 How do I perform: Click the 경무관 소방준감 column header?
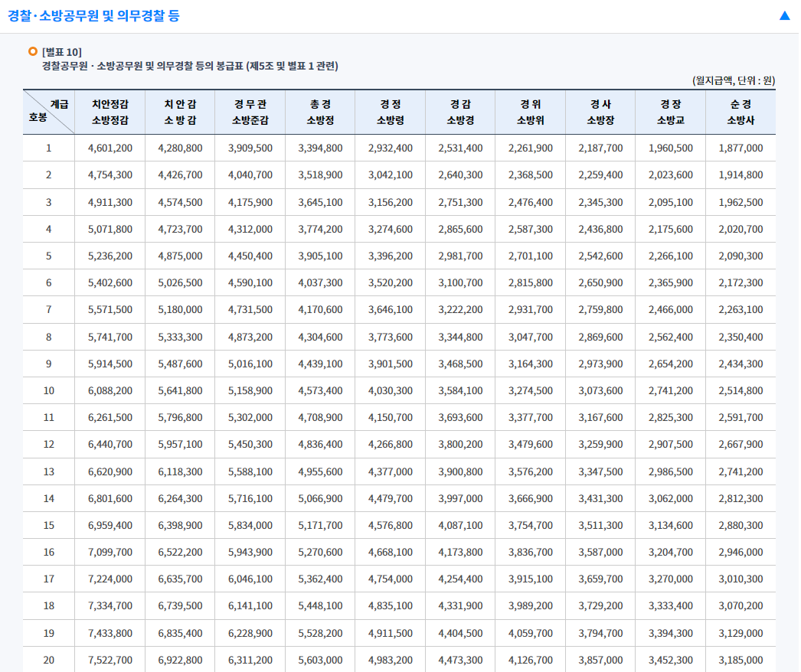click(250, 112)
